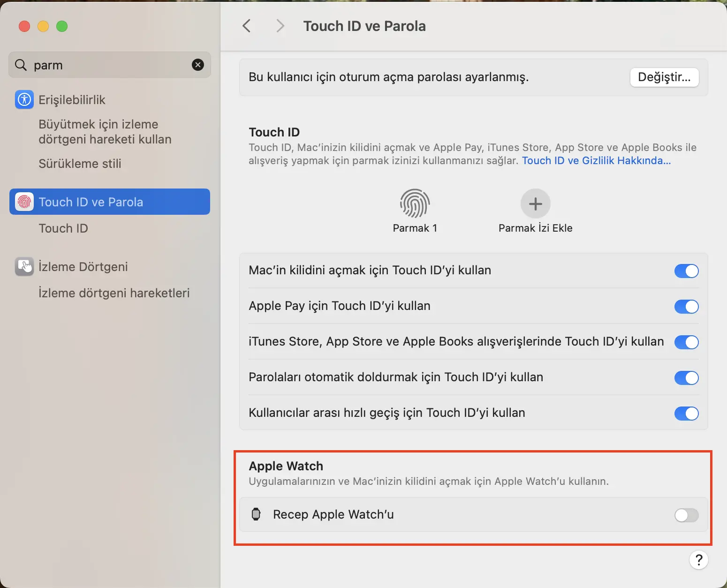
Task: Click the Değiştir... password button
Action: click(664, 77)
